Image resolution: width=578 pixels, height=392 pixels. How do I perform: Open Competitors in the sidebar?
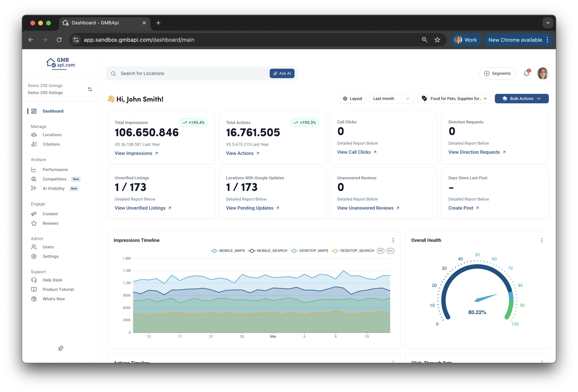pos(54,179)
